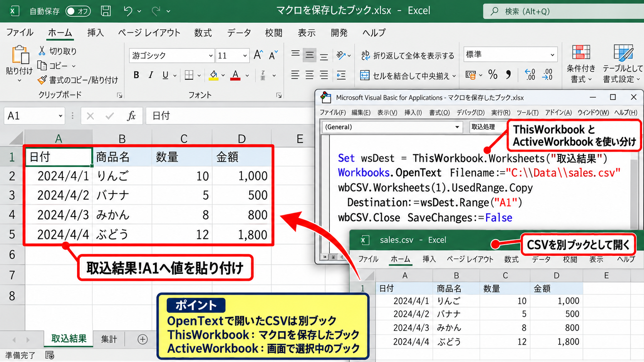The image size is (644, 362).
Task: Open the 開発 ribbon tab
Action: click(339, 33)
